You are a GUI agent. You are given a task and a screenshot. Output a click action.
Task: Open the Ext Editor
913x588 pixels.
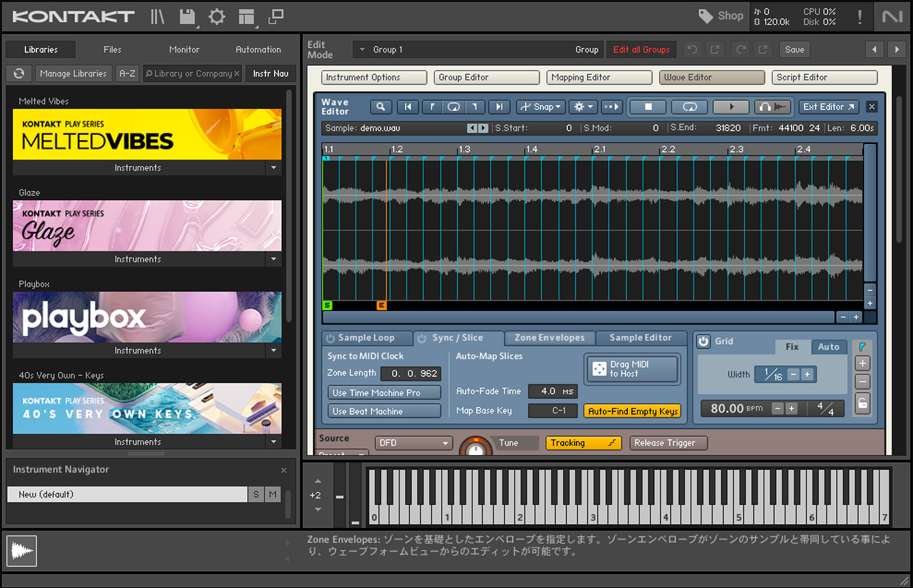pos(828,107)
